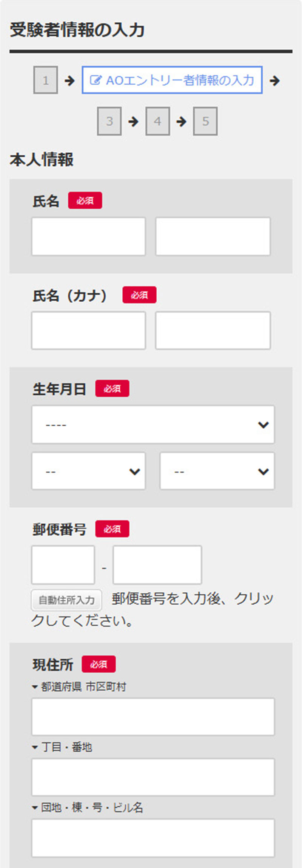Focus the second 氏名（カナ） field
The height and width of the screenshot is (868, 302).
[213, 330]
